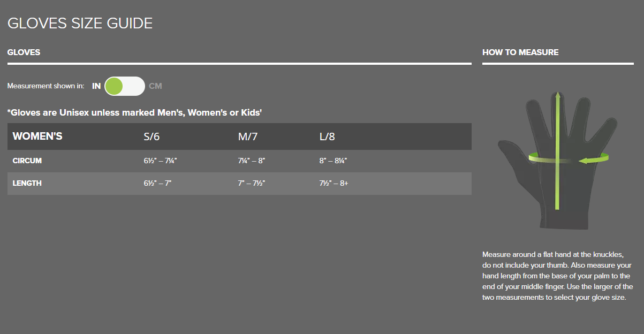Click the gloves are Unisex note text

click(134, 113)
